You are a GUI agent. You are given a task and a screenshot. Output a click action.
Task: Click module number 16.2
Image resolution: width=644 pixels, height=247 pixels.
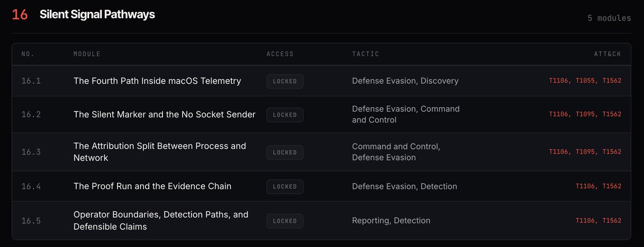[31, 114]
